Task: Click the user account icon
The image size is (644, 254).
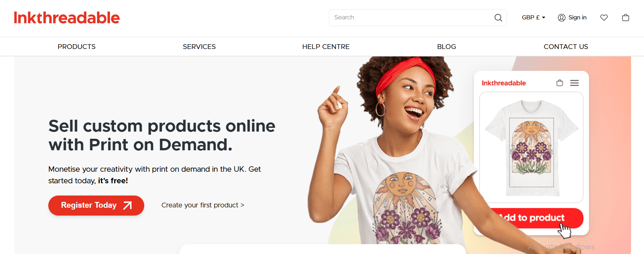Action: click(x=561, y=18)
